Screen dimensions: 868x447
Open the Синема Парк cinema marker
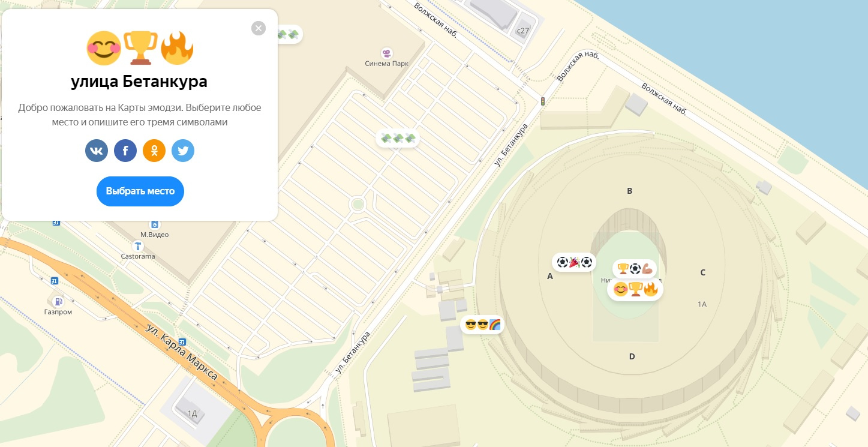[x=386, y=53]
